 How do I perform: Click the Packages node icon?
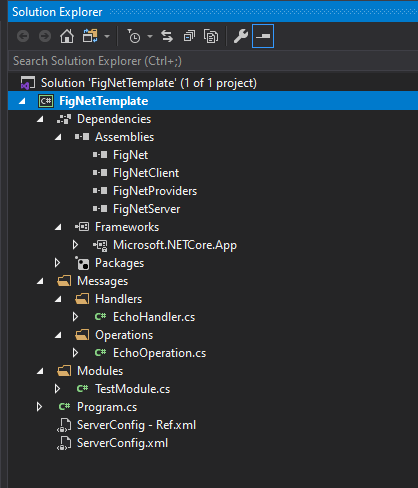(x=82, y=263)
